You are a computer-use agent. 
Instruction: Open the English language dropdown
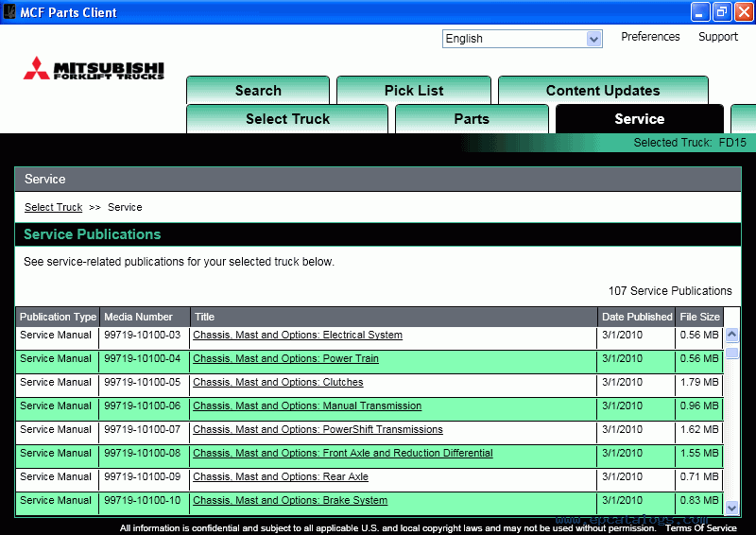coord(523,39)
